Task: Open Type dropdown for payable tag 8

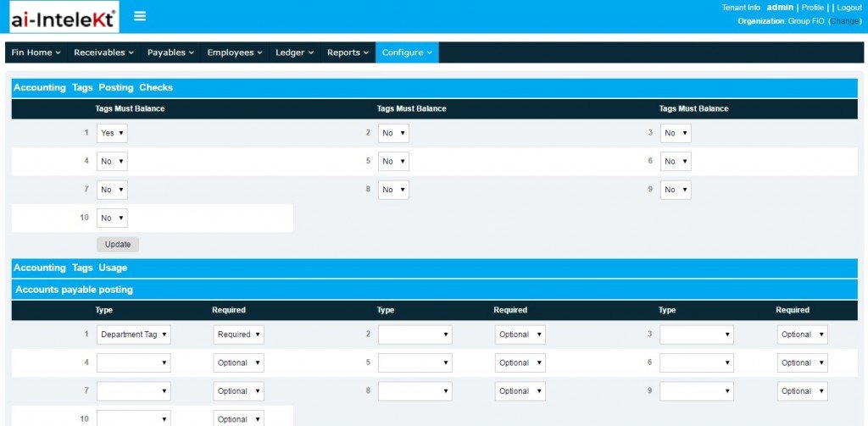Action: (x=415, y=391)
